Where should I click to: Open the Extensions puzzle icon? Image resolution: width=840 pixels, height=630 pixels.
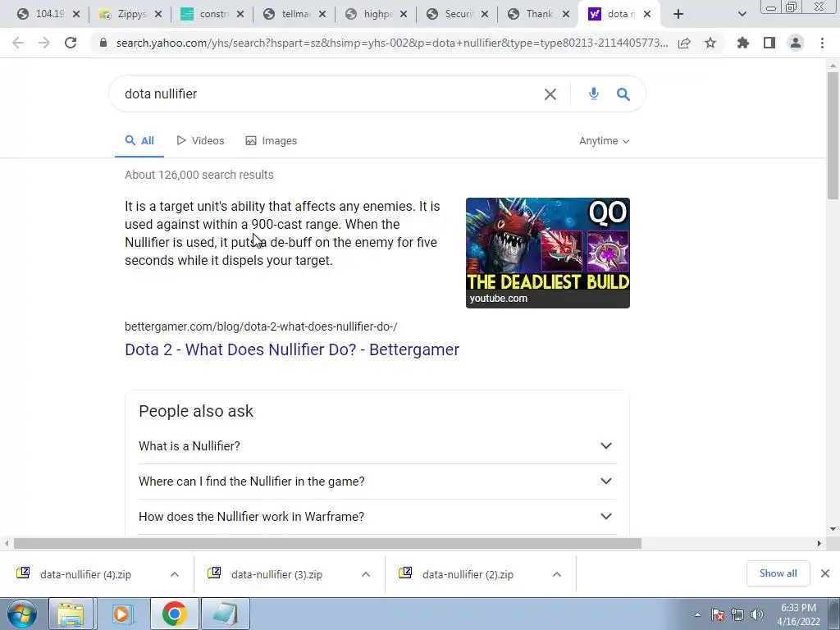743,43
